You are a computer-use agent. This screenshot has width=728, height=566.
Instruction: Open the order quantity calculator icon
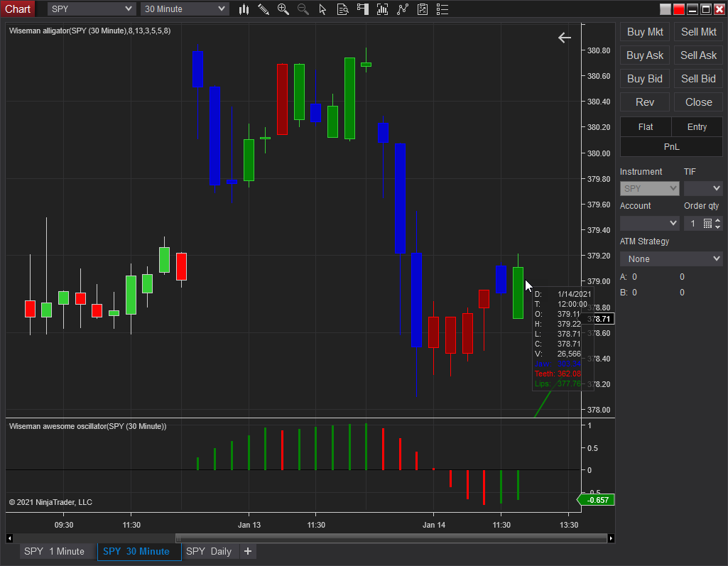pos(707,223)
